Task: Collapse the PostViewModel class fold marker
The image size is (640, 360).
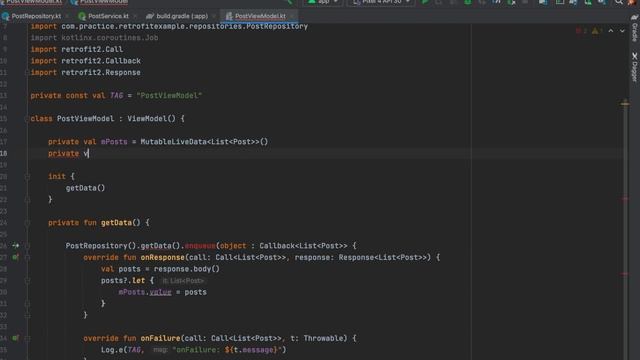Action: [x=27, y=119]
